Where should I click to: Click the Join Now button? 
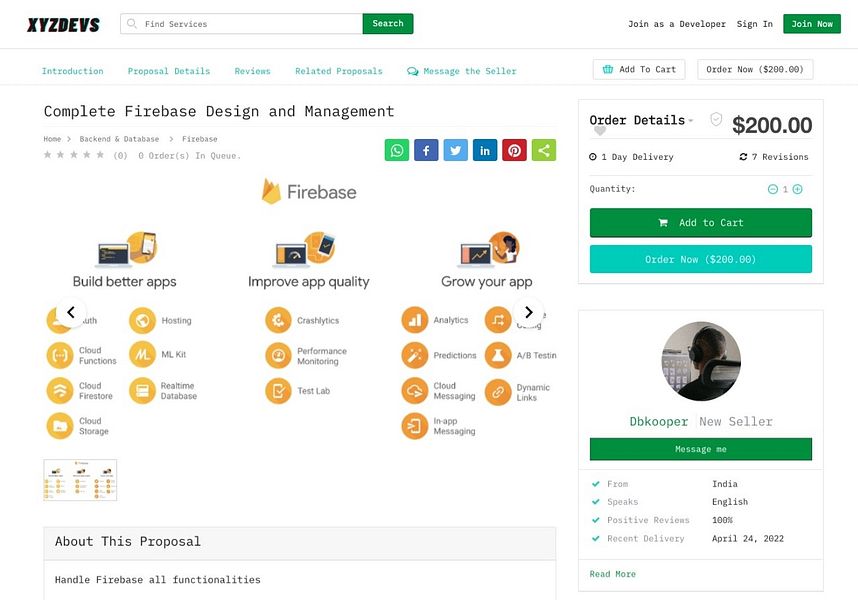click(812, 24)
